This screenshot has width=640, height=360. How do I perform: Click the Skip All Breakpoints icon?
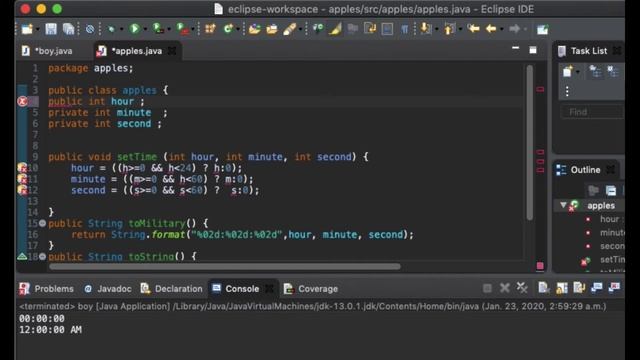point(90,29)
